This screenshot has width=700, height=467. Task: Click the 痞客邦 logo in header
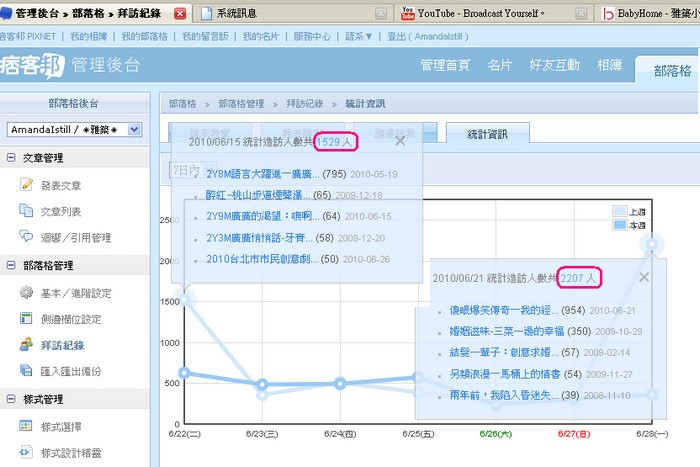pos(32,66)
